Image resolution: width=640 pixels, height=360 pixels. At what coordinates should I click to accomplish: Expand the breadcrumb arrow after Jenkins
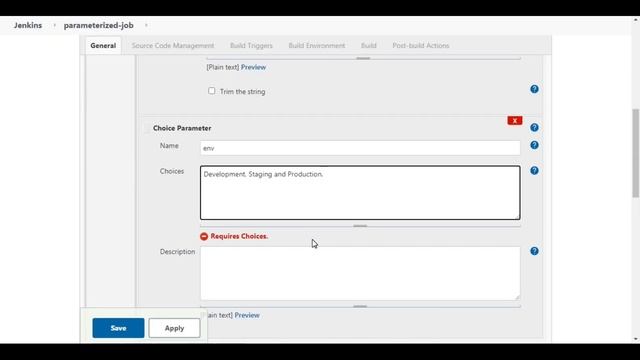[54, 25]
